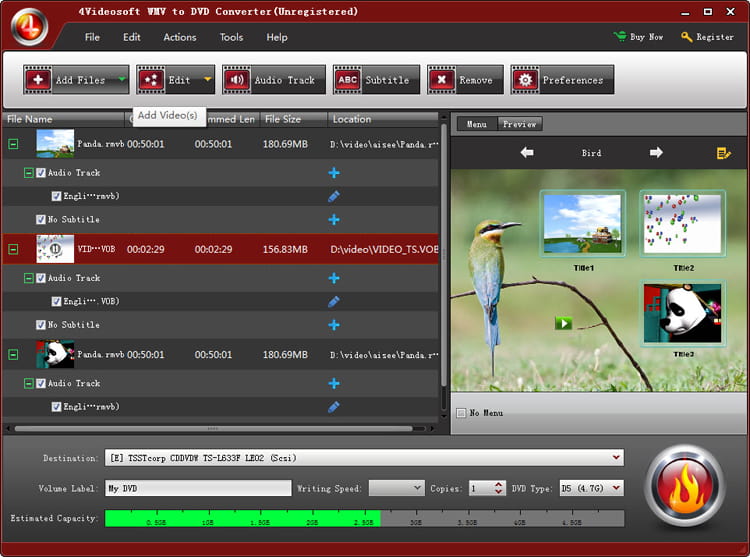Viewport: 750px width, 557px height.
Task: Increase the Copies count stepper
Action: (x=498, y=484)
